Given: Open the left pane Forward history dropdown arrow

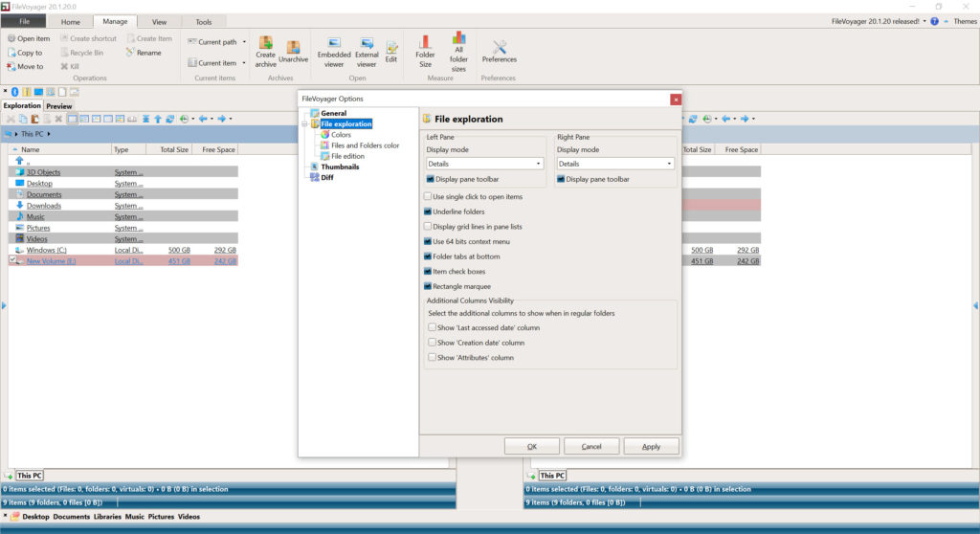Looking at the screenshot, I should [230, 119].
